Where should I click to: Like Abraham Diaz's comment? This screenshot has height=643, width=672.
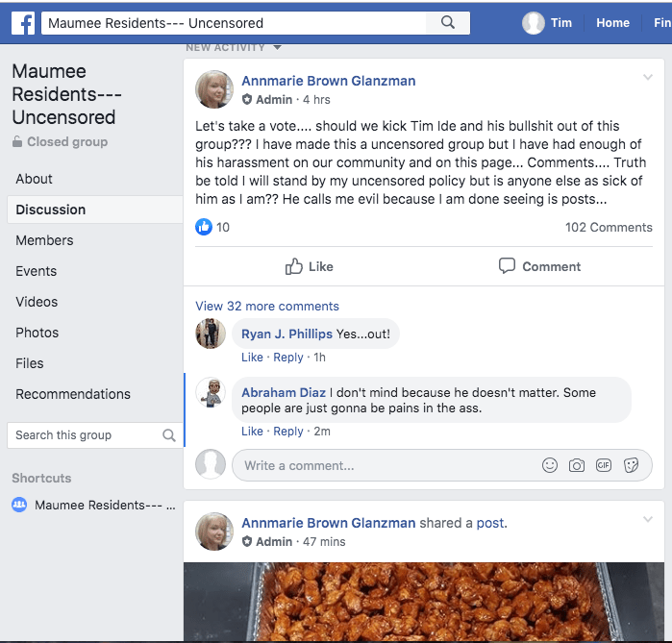click(x=252, y=432)
